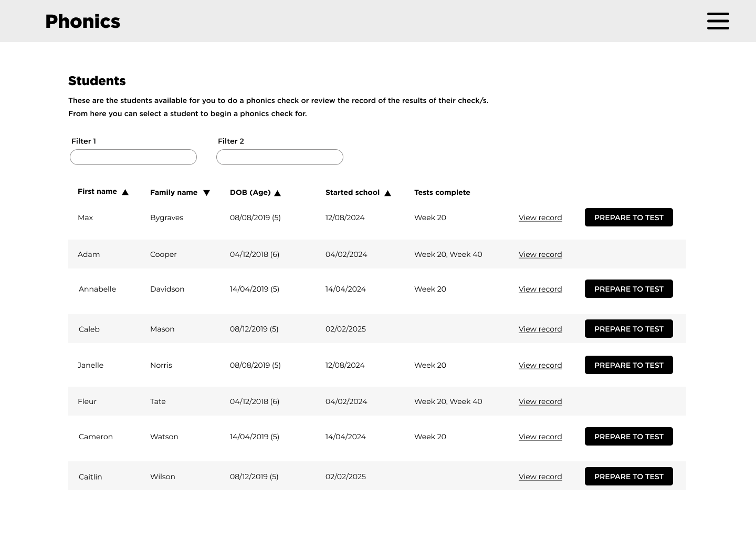Image resolution: width=756 pixels, height=538 pixels.
Task: Start test preparation for Cameron Watson
Action: (628, 437)
